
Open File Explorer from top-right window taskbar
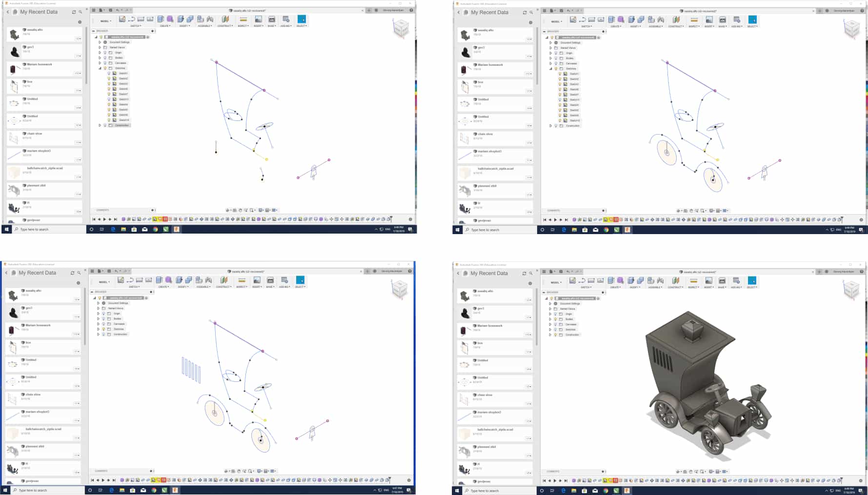pyautogui.click(x=574, y=229)
